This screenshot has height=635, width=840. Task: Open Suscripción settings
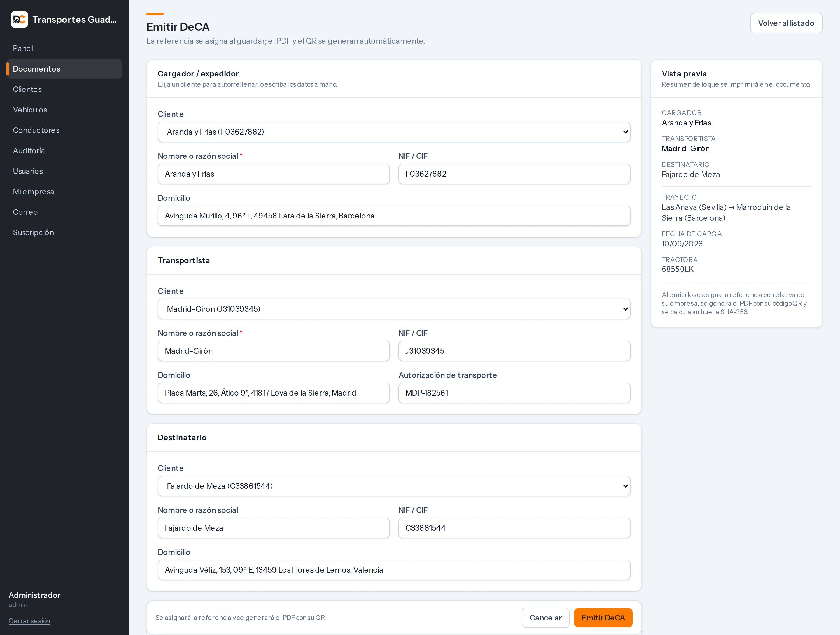tap(64, 233)
